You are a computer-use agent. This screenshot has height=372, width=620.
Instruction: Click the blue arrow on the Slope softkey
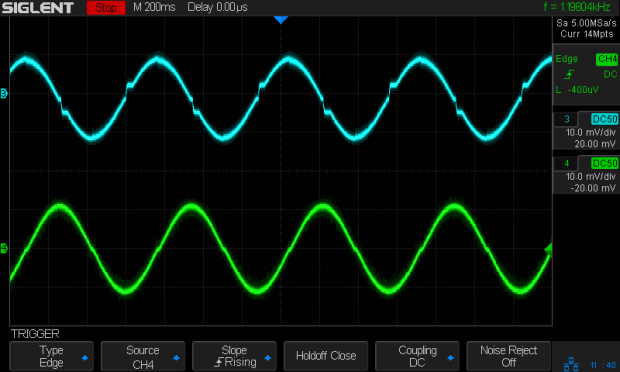[x=268, y=358]
